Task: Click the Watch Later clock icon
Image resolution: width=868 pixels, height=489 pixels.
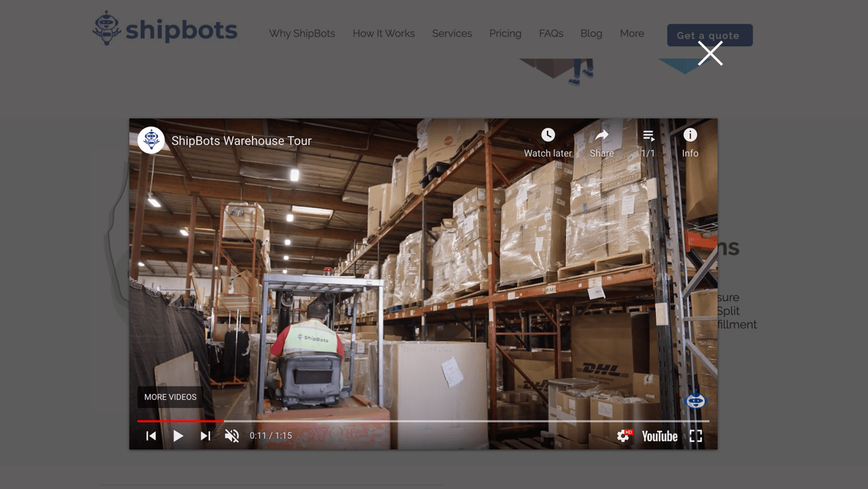Action: pyautogui.click(x=548, y=135)
